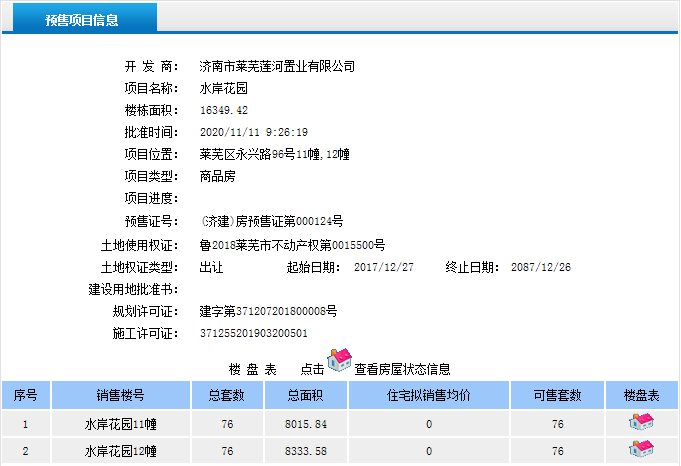Click building area value 16349.42
Image resolution: width=681 pixels, height=466 pixels.
coord(224,110)
